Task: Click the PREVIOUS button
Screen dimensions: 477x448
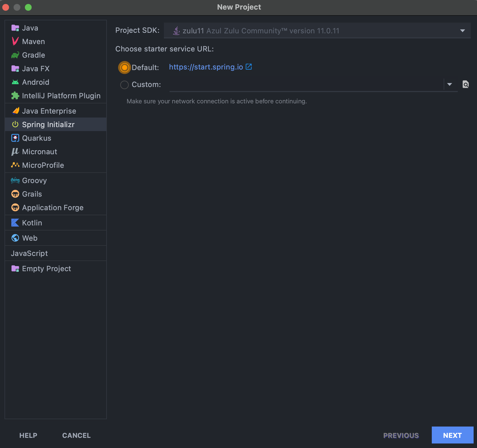Action: (401, 435)
